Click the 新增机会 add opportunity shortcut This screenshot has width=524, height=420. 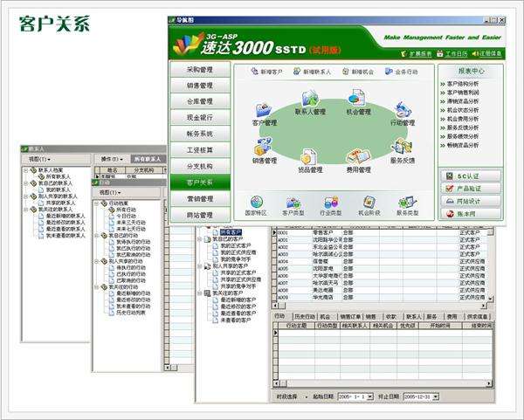point(358,72)
